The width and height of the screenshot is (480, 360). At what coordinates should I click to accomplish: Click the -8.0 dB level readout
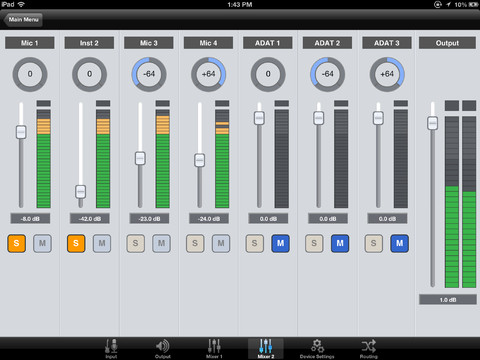click(x=30, y=219)
